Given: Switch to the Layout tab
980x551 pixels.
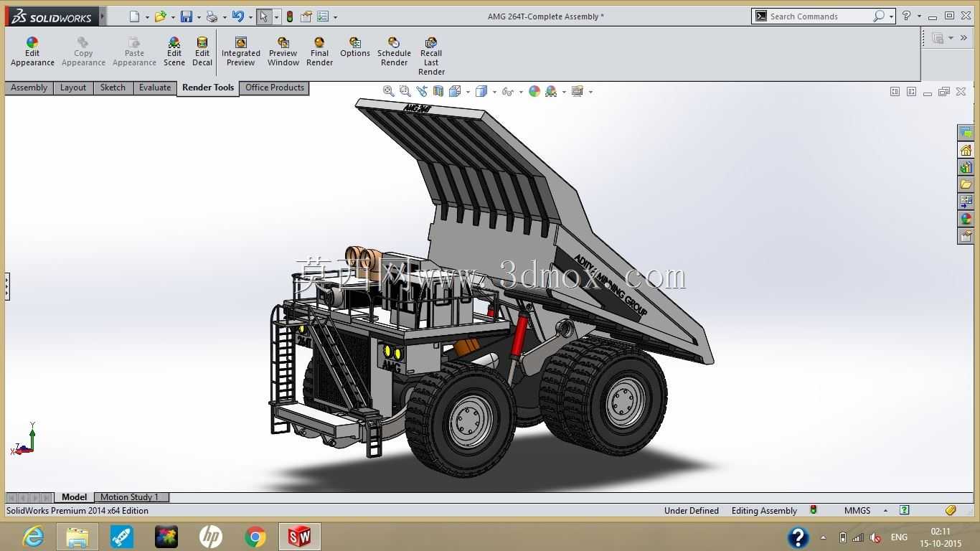Looking at the screenshot, I should [73, 88].
